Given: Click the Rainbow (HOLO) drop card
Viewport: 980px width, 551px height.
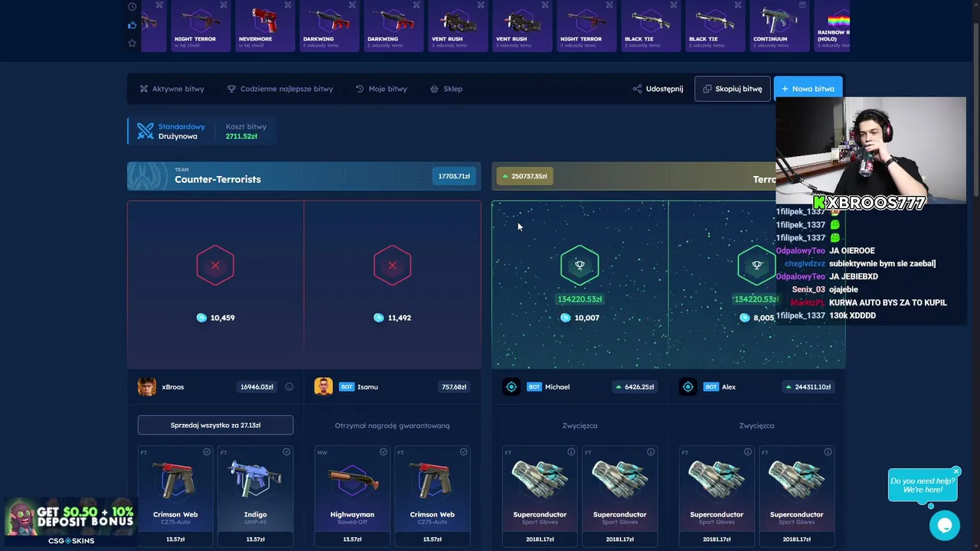Looking at the screenshot, I should click(831, 25).
